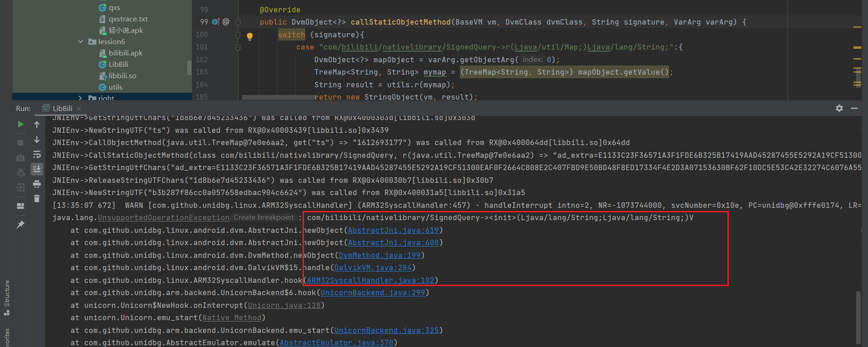Collapse the lession6 folder

point(81,41)
